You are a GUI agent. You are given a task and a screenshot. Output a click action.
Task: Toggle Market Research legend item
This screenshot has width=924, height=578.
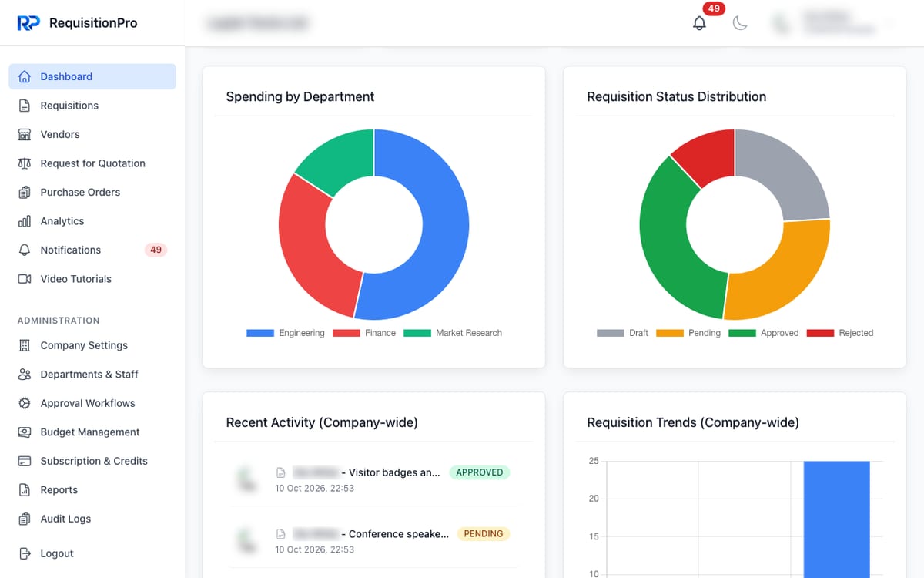tap(453, 333)
